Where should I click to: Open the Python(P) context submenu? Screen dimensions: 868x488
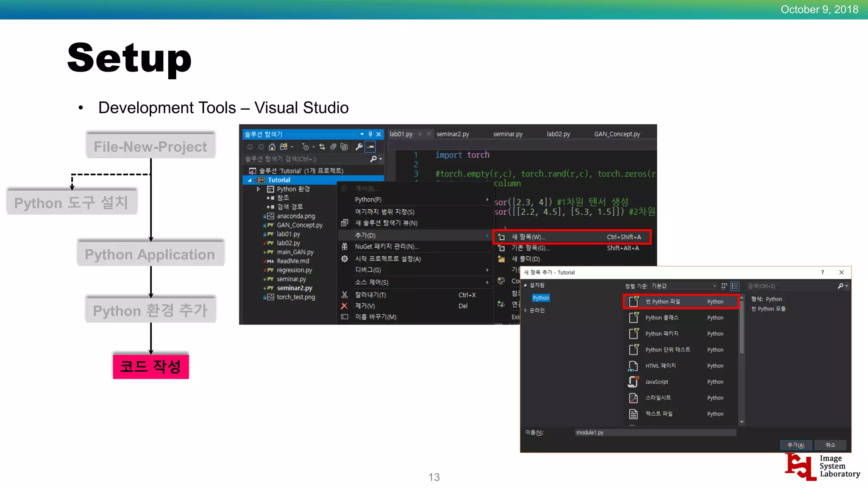point(415,200)
